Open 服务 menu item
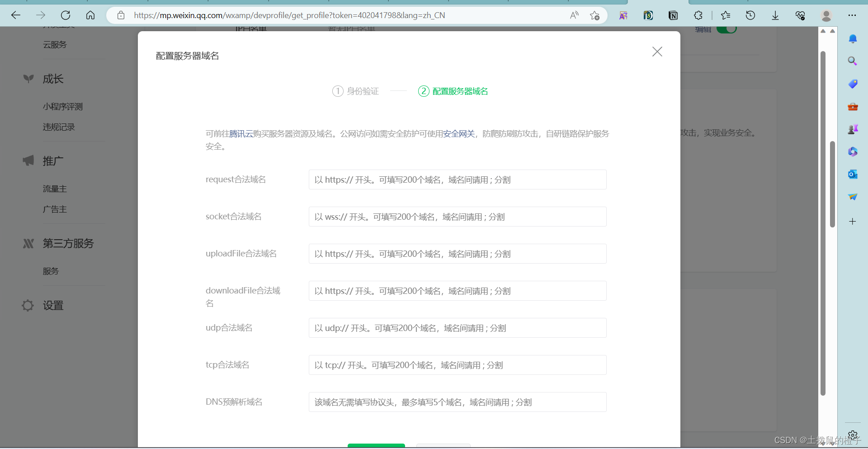Screen dimensions: 868x449 coord(51,271)
